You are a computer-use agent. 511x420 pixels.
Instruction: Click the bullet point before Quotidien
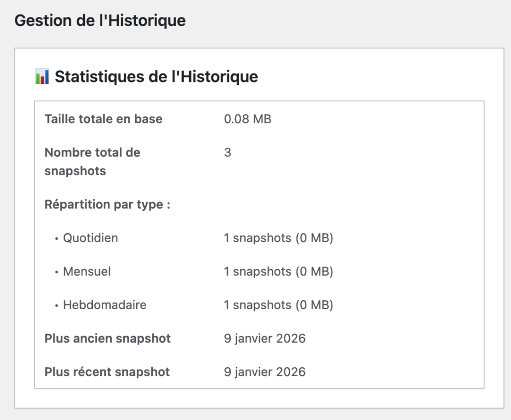click(x=56, y=239)
